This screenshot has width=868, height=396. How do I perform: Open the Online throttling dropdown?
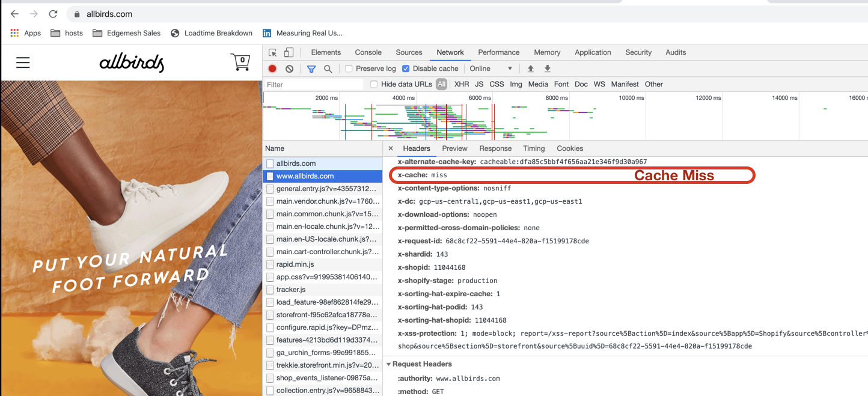click(x=491, y=69)
